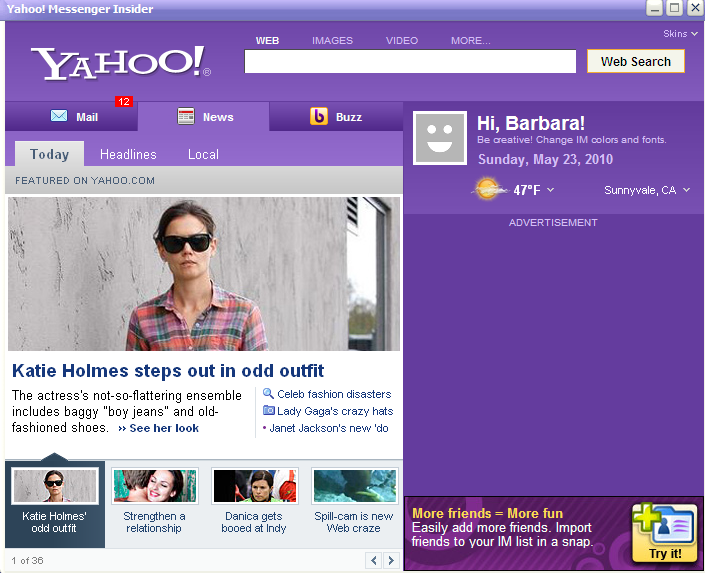Select the News tab
Viewport: 705px width, 573px height.
(203, 116)
